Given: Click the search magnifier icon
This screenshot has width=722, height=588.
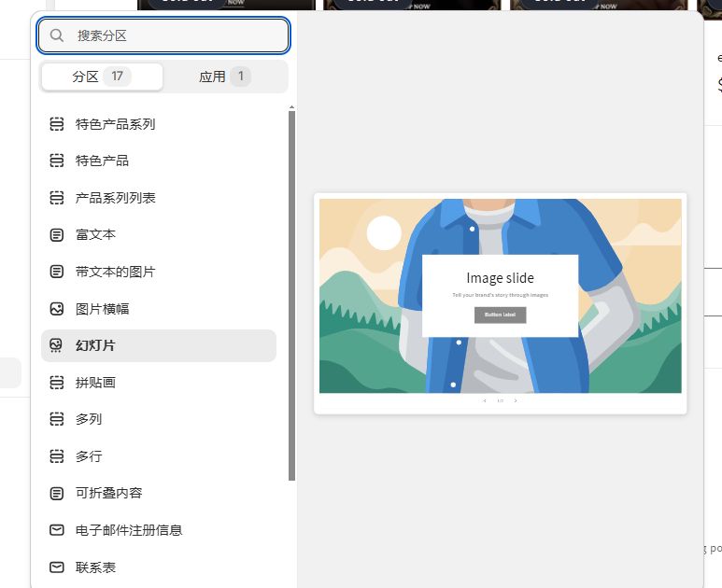Looking at the screenshot, I should click(57, 35).
